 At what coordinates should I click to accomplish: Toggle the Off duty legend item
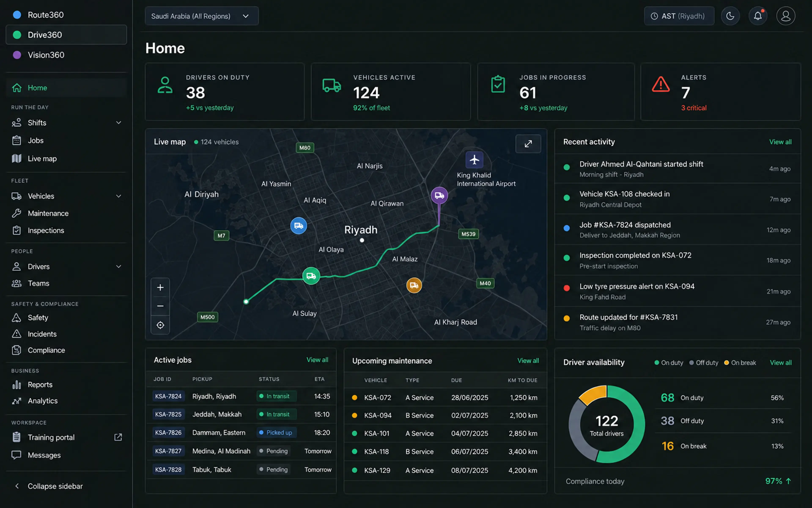[704, 362]
